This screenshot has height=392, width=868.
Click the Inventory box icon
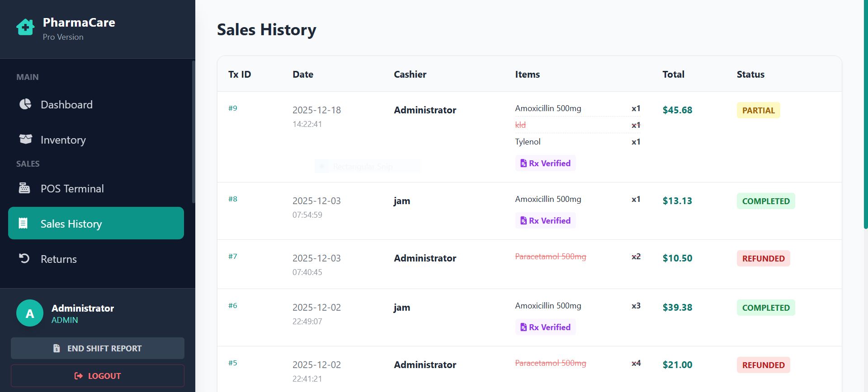(x=25, y=139)
